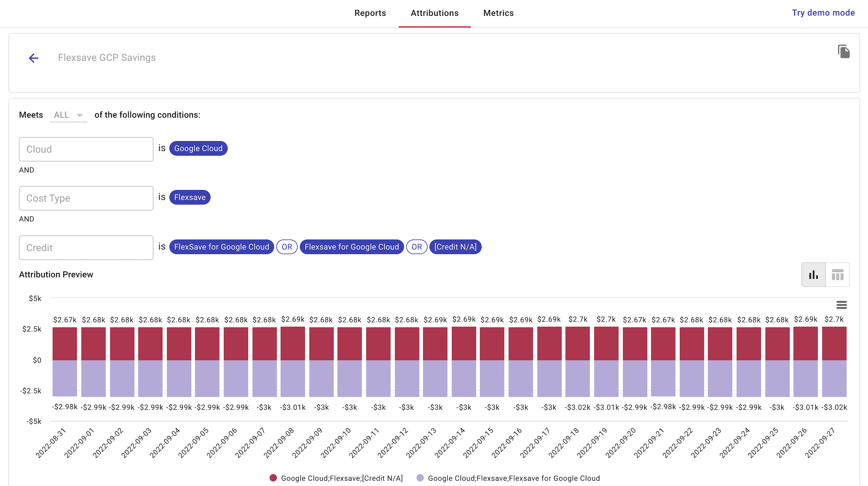868x486 pixels.
Task: Click the Google Cloud chip
Action: tap(198, 148)
